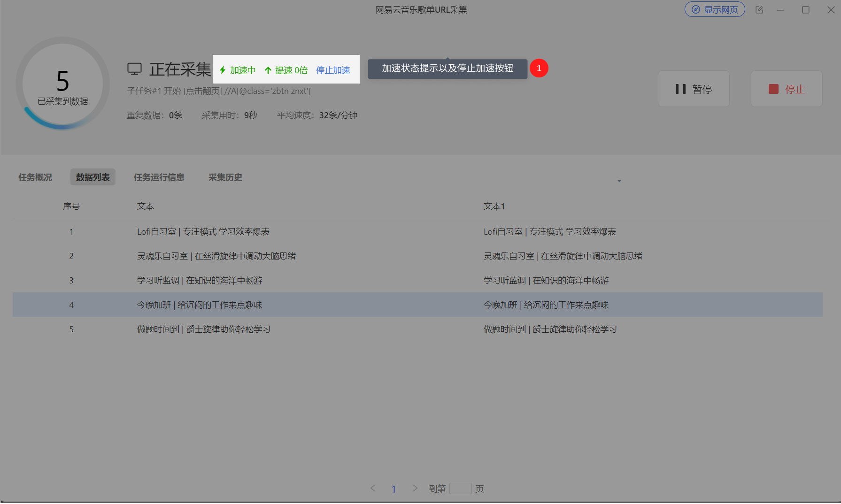Click the 已采集到数据 progress circle
841x504 pixels.
[62, 84]
